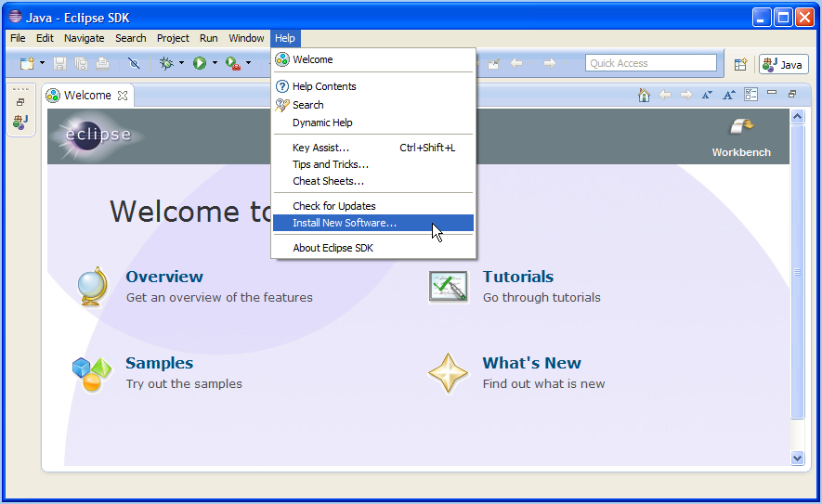Open the Run menu
This screenshot has height=504, width=822.
click(209, 38)
